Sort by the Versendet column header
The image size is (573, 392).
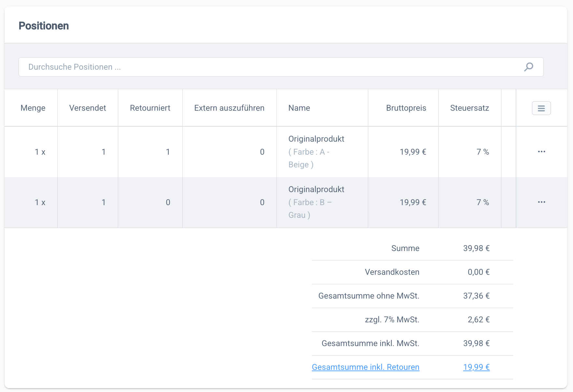coord(88,108)
